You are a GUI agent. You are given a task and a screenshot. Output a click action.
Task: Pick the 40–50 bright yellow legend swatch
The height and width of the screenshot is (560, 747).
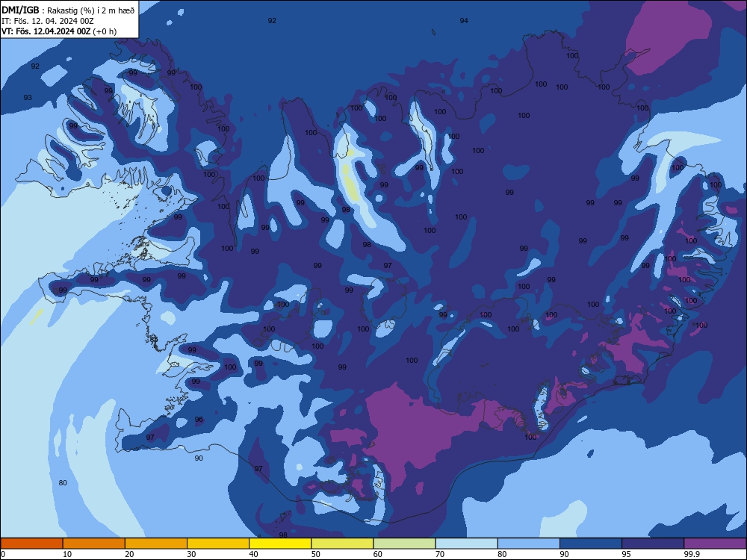tap(280, 544)
